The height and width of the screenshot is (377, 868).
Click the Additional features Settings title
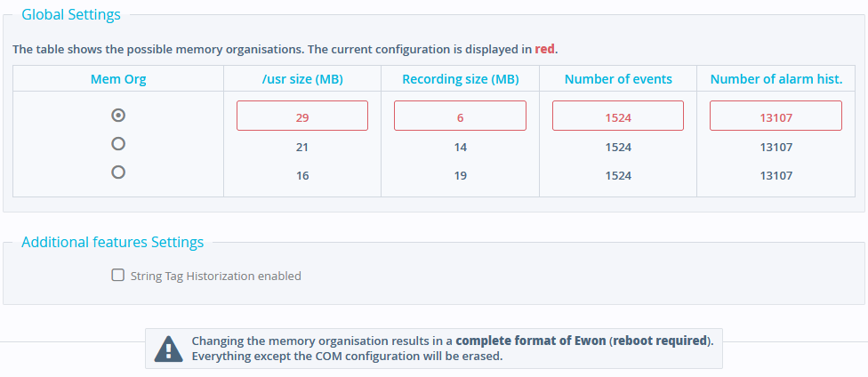(112, 242)
